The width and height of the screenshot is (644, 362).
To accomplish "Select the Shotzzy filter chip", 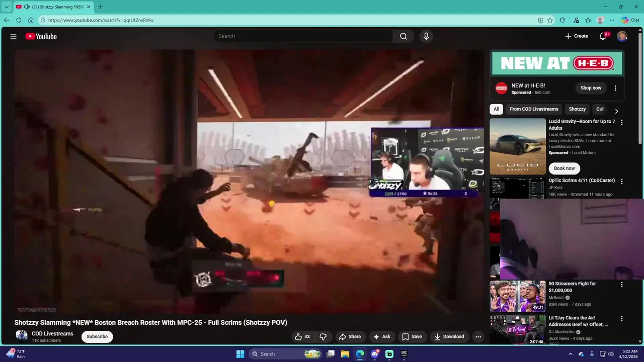I will [x=577, y=109].
